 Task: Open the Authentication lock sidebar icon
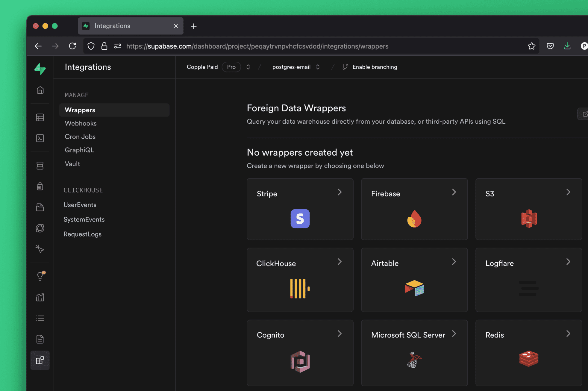tap(40, 186)
